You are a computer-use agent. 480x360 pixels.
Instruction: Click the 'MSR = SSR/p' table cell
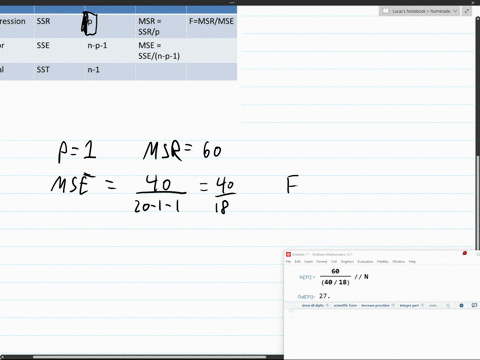161,26
